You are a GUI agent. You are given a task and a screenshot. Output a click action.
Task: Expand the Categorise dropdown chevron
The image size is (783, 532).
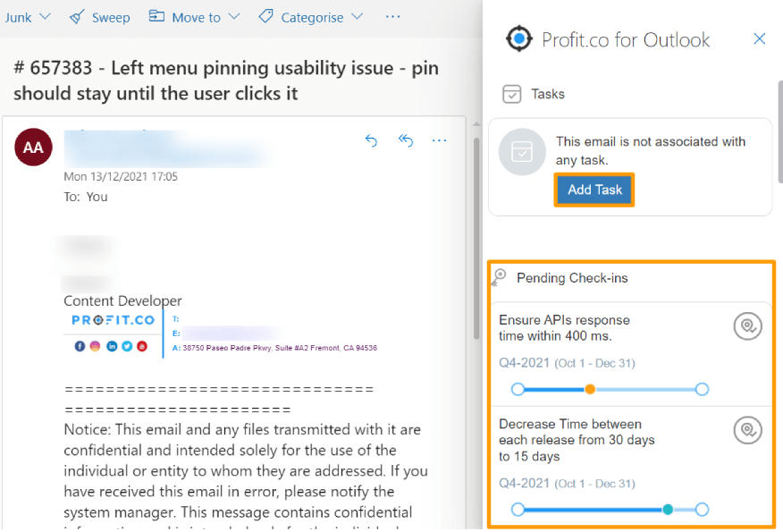point(357,17)
